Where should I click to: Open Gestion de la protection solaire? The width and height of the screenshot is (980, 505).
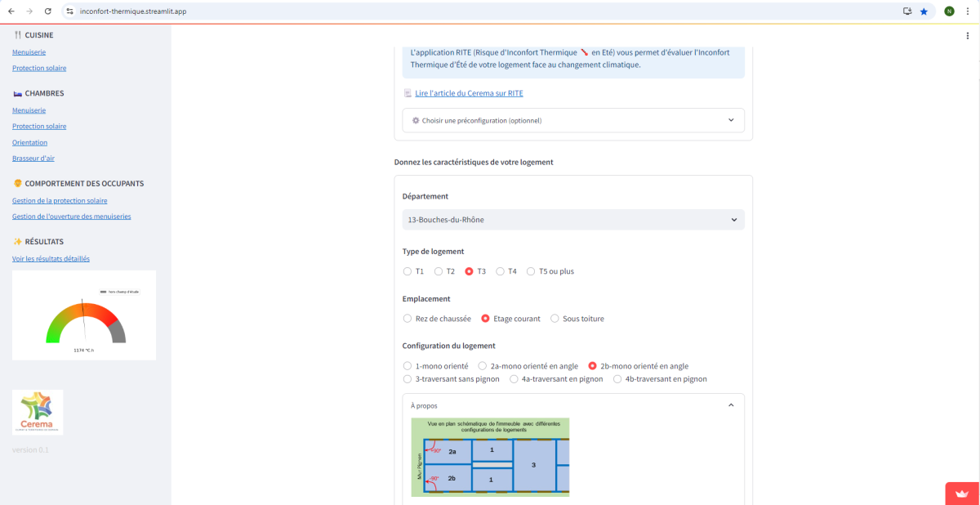point(60,201)
